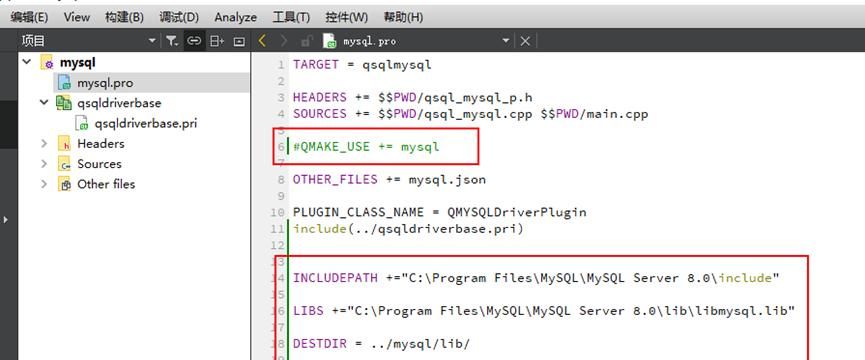Click the left-edge sidebar expand arrow

point(6,219)
